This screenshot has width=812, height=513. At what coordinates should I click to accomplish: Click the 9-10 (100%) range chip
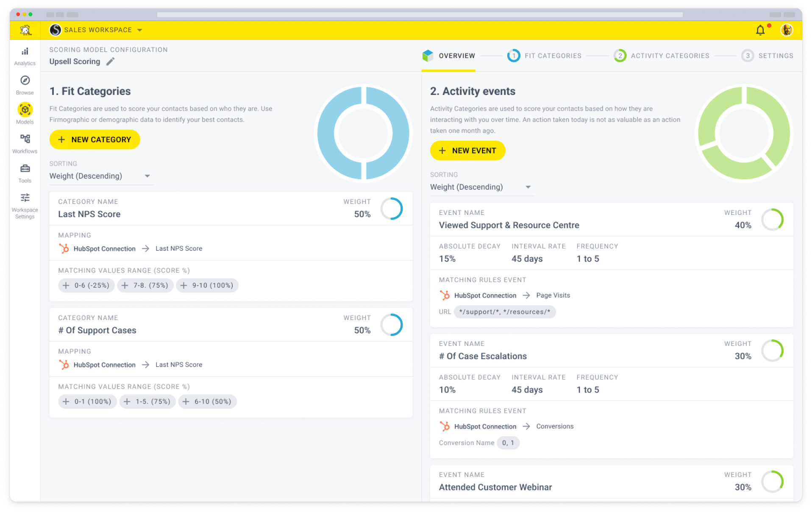click(x=207, y=285)
